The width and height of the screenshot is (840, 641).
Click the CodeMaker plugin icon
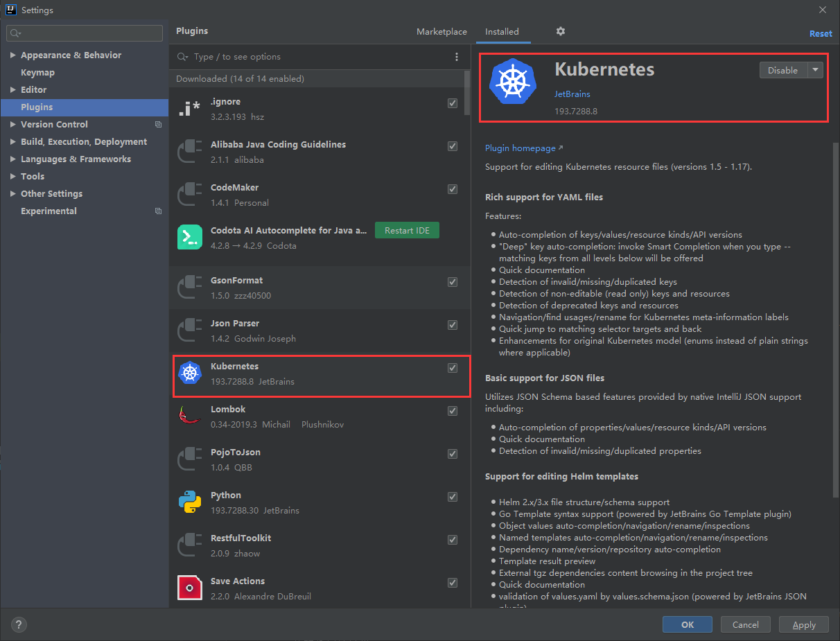click(x=190, y=195)
